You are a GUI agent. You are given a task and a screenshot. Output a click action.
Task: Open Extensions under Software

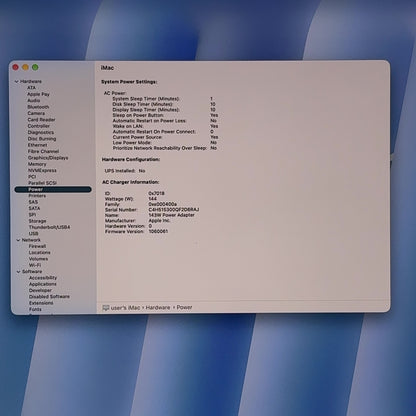coord(41,303)
